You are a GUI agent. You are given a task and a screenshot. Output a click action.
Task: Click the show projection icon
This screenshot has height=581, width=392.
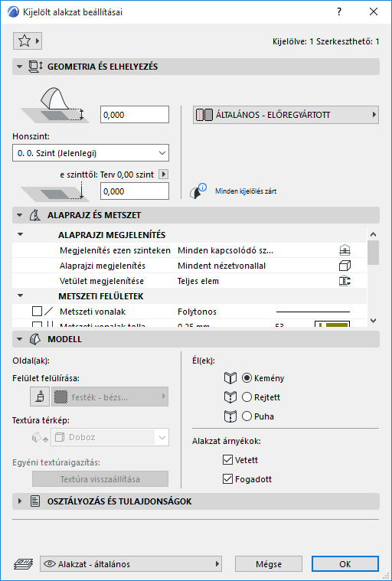345,281
